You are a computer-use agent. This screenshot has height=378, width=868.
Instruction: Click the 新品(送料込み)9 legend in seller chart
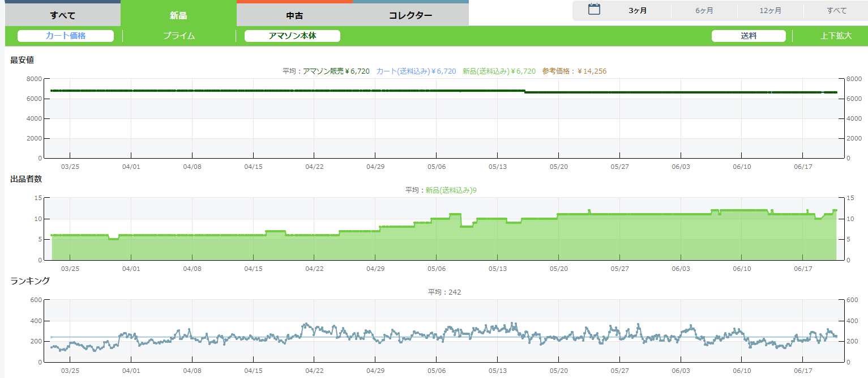click(x=451, y=190)
